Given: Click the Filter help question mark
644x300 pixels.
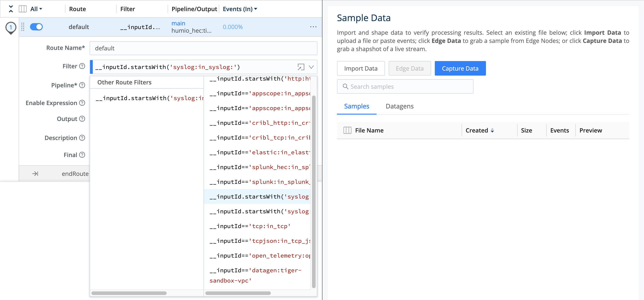Looking at the screenshot, I should pos(82,66).
